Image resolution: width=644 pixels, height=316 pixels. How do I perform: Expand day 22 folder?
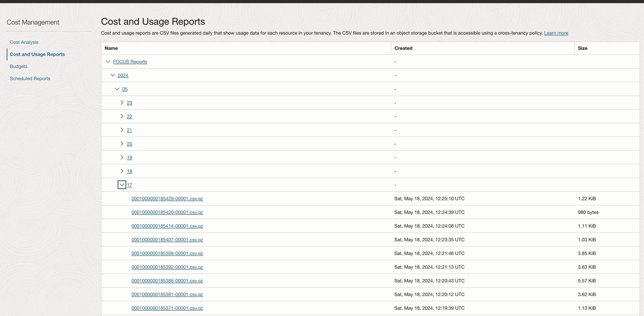[x=122, y=116]
